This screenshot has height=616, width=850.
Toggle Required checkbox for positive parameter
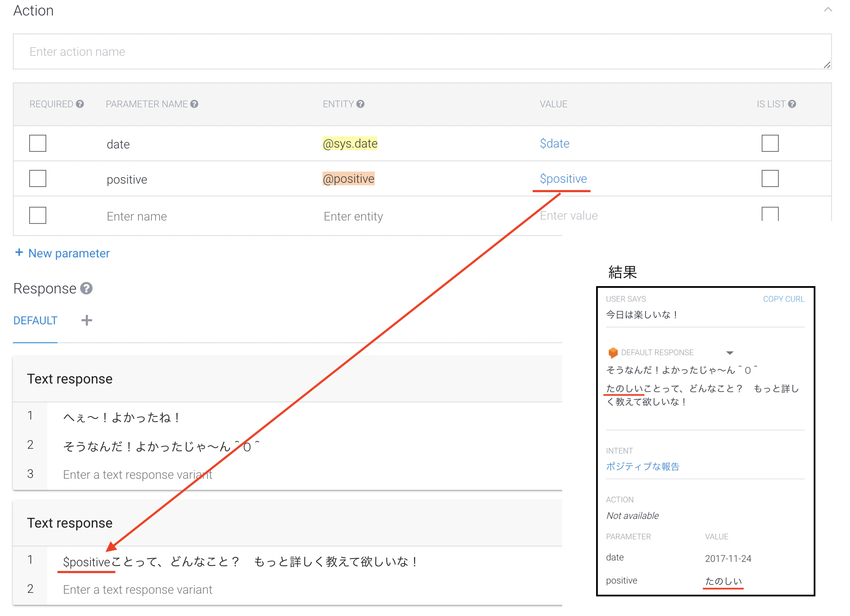[38, 178]
